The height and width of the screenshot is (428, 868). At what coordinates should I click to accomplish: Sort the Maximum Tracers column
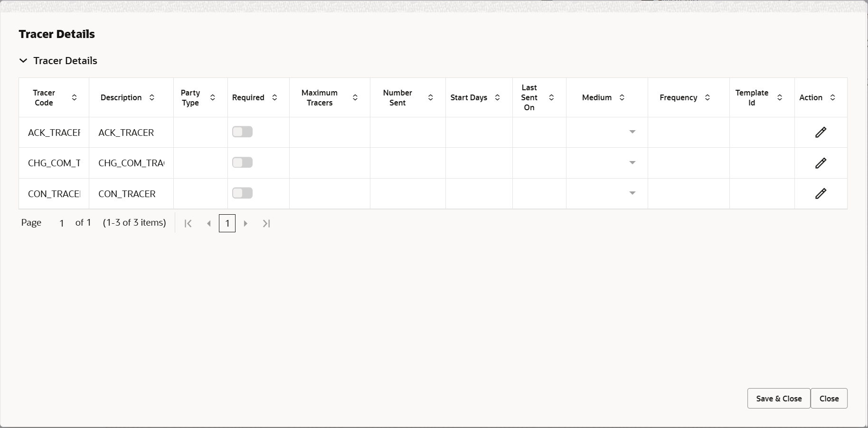click(x=355, y=97)
